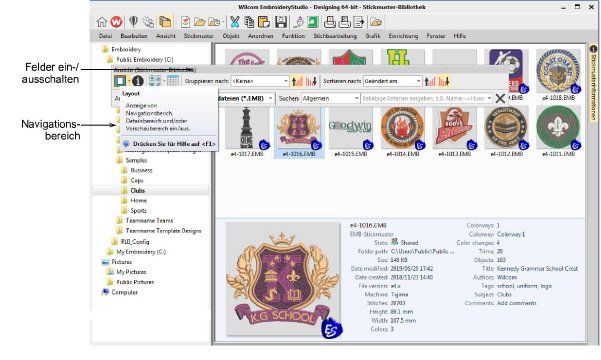Toggle ascending order for grouping
Viewport: 601px width, 360px height.
pyautogui.click(x=297, y=81)
